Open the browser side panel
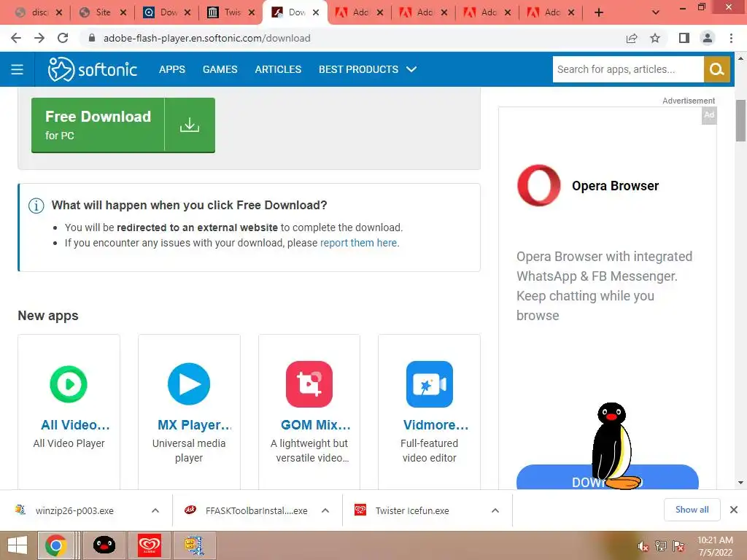 point(684,38)
